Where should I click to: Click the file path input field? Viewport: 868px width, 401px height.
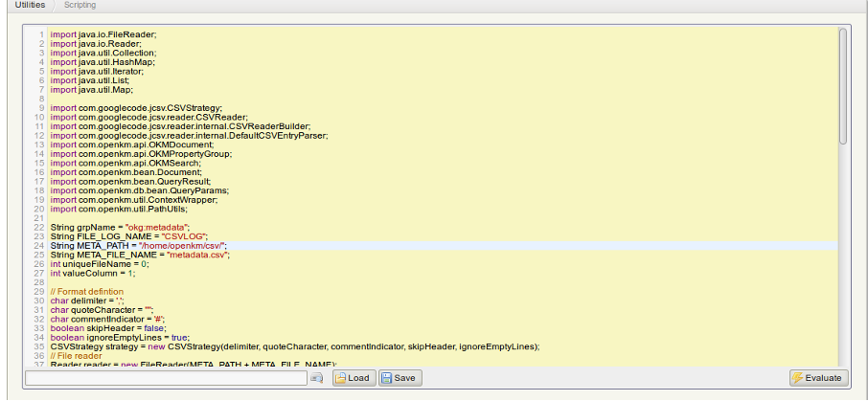[165, 378]
